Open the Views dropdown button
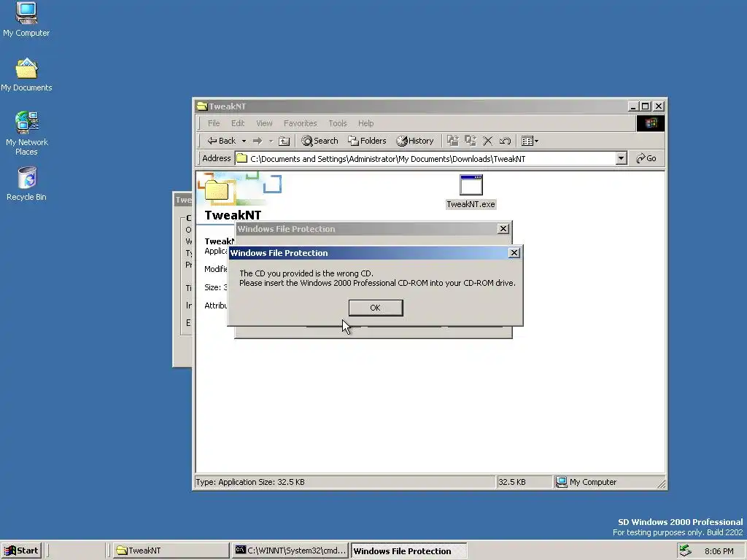 tap(530, 141)
